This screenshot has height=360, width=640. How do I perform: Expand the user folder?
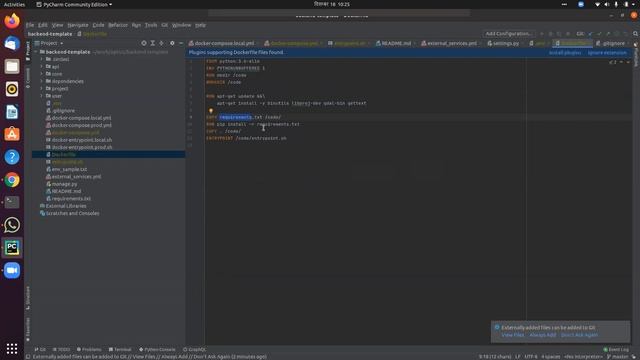(42, 96)
